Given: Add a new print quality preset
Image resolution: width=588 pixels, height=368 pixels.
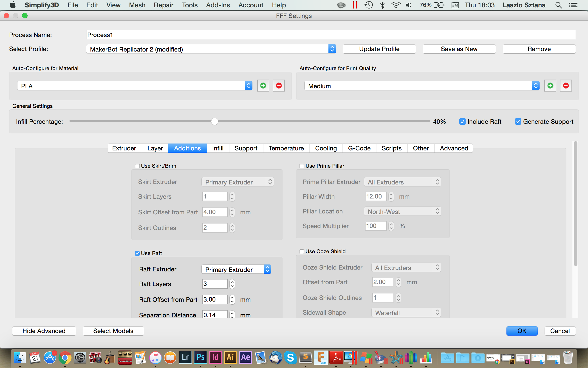Looking at the screenshot, I should [x=550, y=86].
